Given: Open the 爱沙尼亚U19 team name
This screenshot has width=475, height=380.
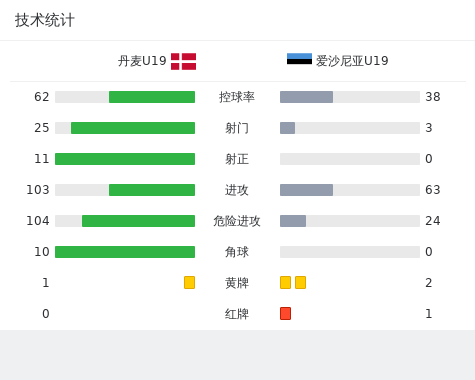Looking at the screenshot, I should click(352, 61).
